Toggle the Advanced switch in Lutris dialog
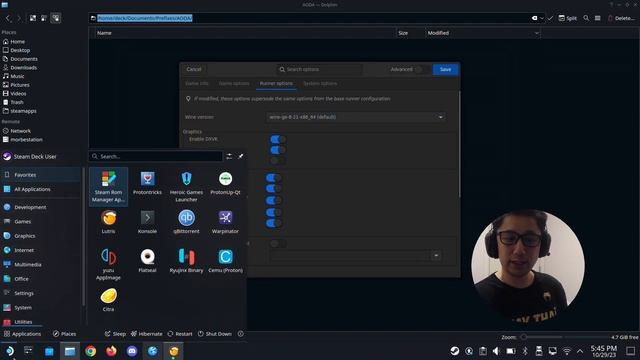640x360 pixels. (x=422, y=69)
